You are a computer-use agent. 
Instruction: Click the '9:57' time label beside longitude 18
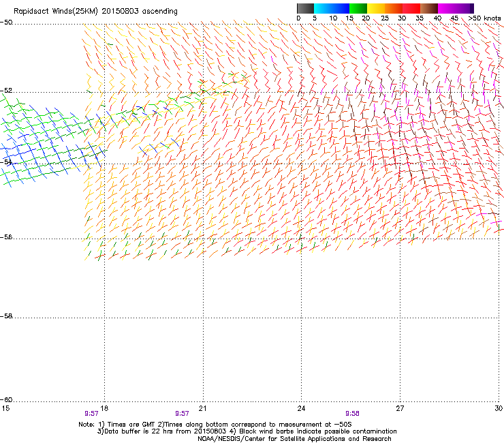(x=91, y=414)
